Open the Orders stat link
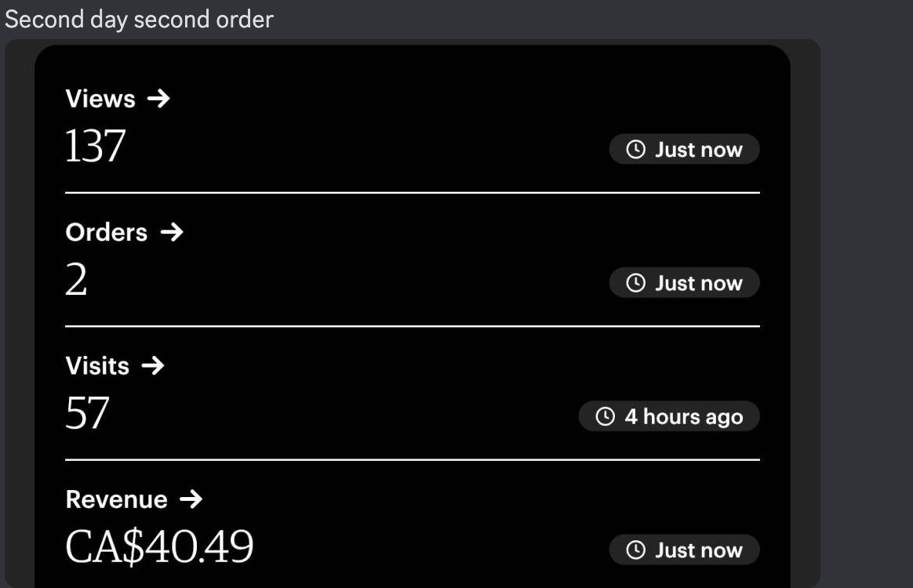 click(x=107, y=232)
